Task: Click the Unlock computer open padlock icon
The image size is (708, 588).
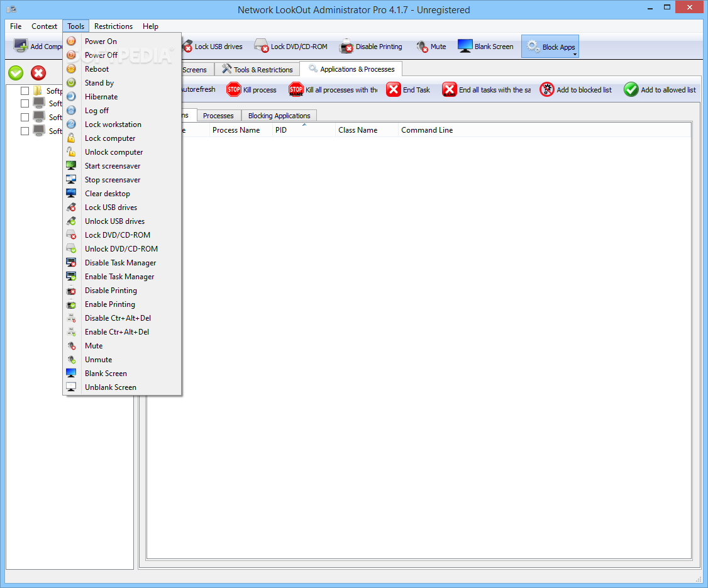Action: [71, 152]
